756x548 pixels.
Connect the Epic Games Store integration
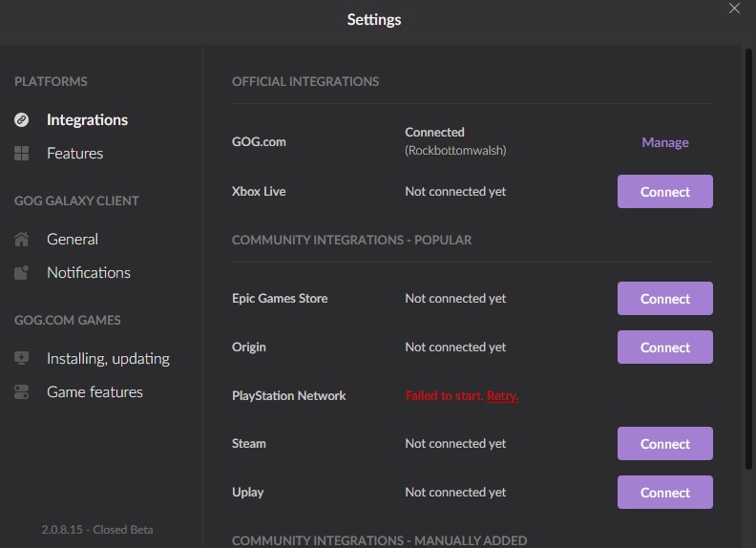click(665, 299)
